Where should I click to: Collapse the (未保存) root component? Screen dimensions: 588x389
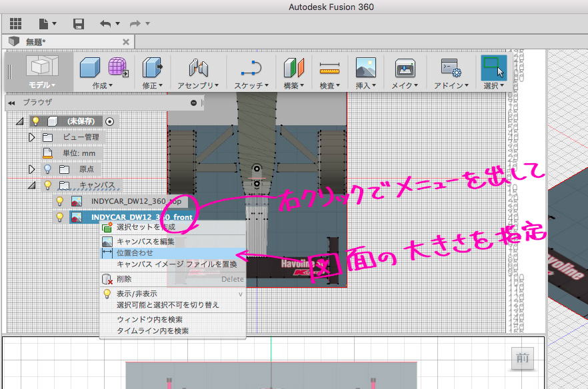[x=20, y=121]
